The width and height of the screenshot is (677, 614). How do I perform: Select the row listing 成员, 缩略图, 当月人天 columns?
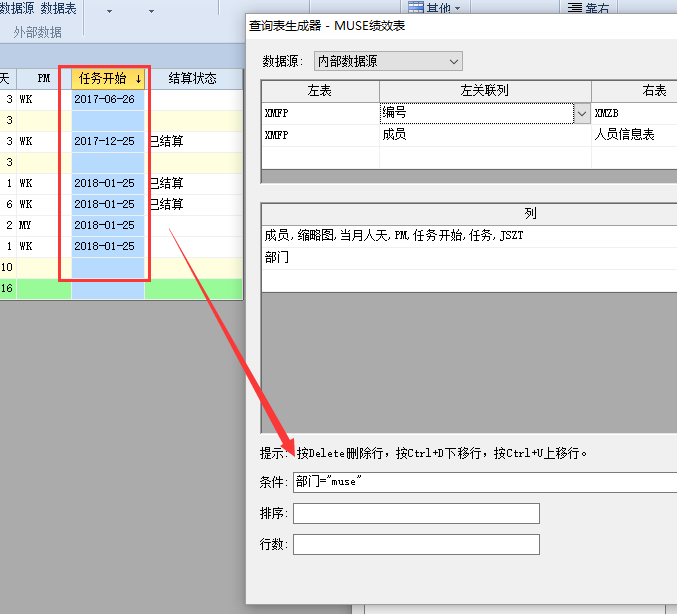[x=469, y=236]
